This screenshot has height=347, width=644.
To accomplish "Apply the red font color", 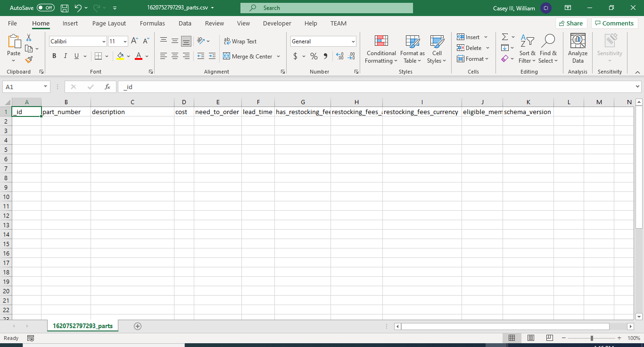I will 139,56.
